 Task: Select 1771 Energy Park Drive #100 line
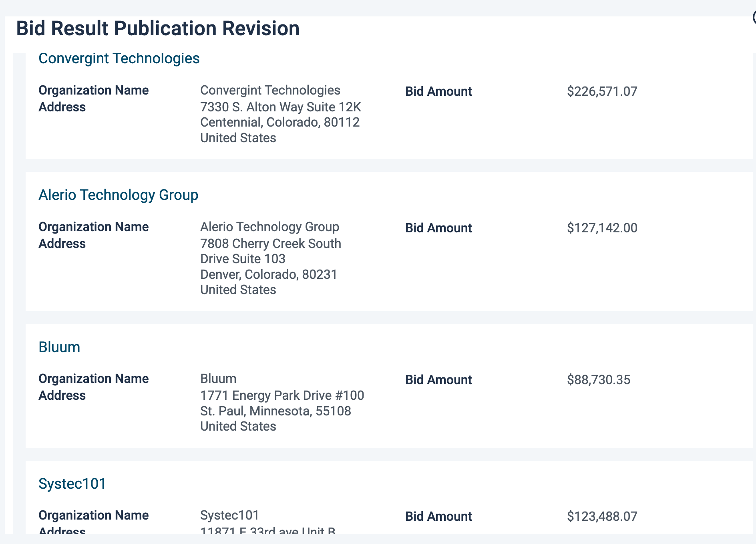click(282, 395)
